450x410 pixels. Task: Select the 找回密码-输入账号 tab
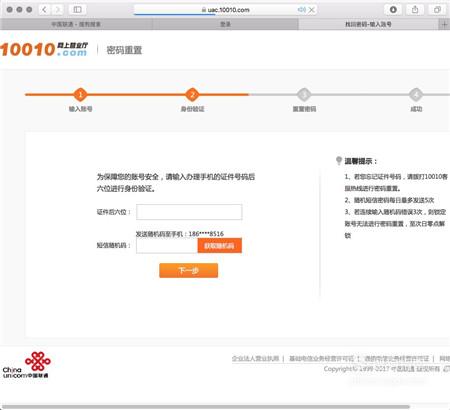pyautogui.click(x=368, y=24)
